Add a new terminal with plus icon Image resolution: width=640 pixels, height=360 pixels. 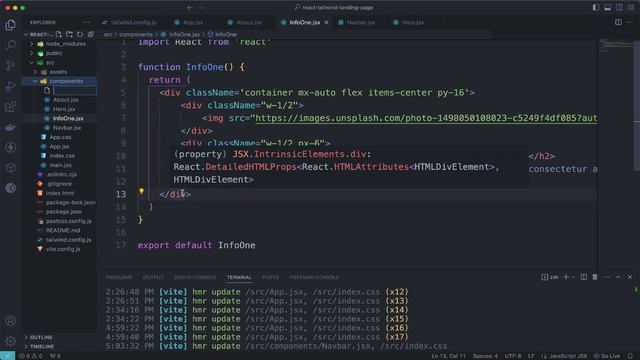tap(566, 277)
